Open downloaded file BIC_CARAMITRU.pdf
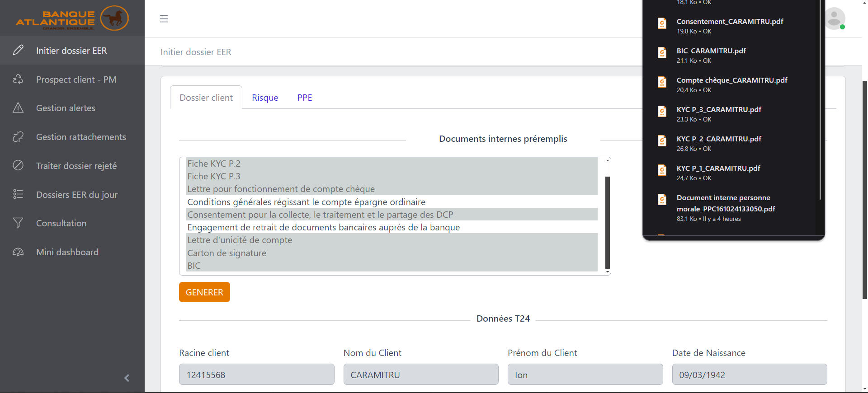 tap(711, 51)
